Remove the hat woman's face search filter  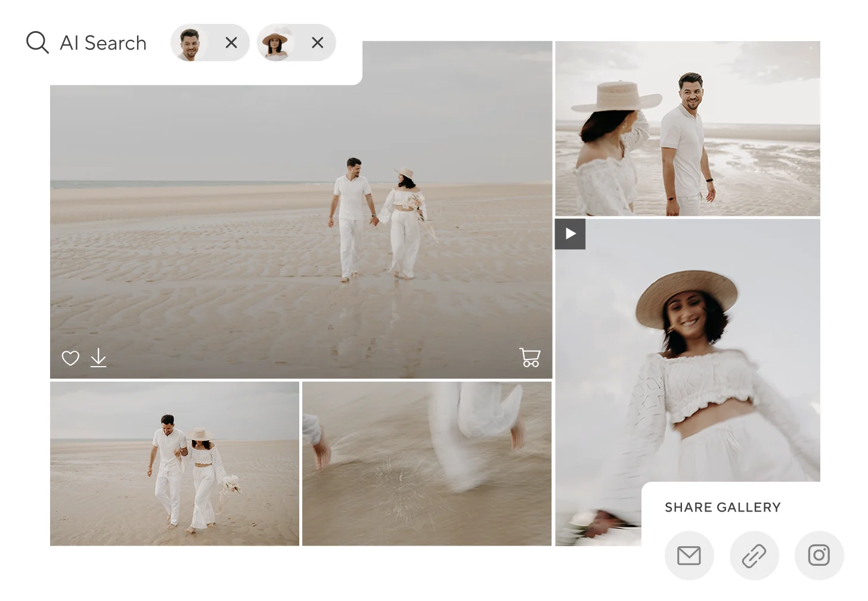click(x=318, y=42)
